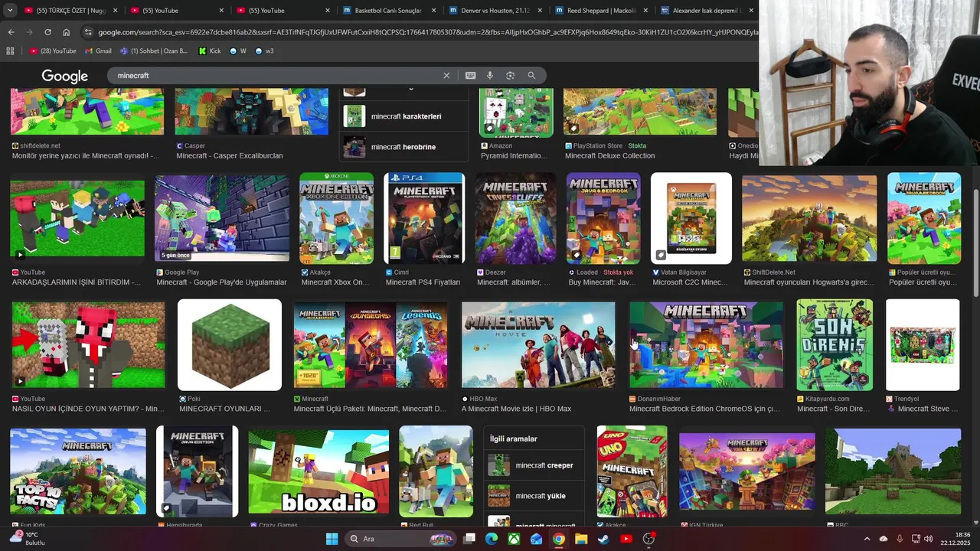Open Xbox app from taskbar

[514, 539]
